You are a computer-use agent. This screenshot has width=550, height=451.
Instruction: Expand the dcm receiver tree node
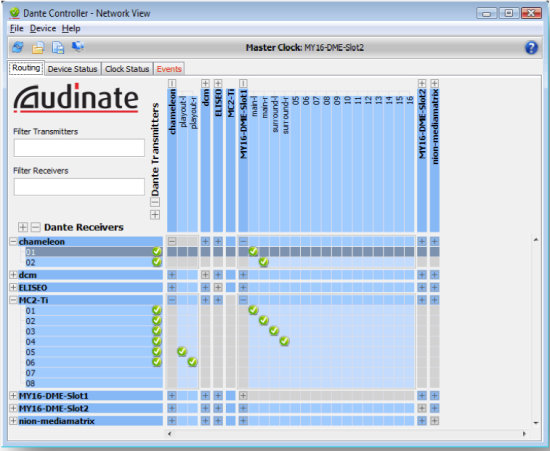pyautogui.click(x=13, y=275)
